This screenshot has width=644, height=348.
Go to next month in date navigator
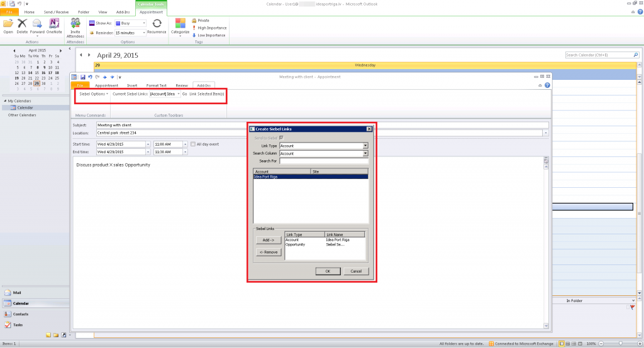pyautogui.click(x=61, y=50)
